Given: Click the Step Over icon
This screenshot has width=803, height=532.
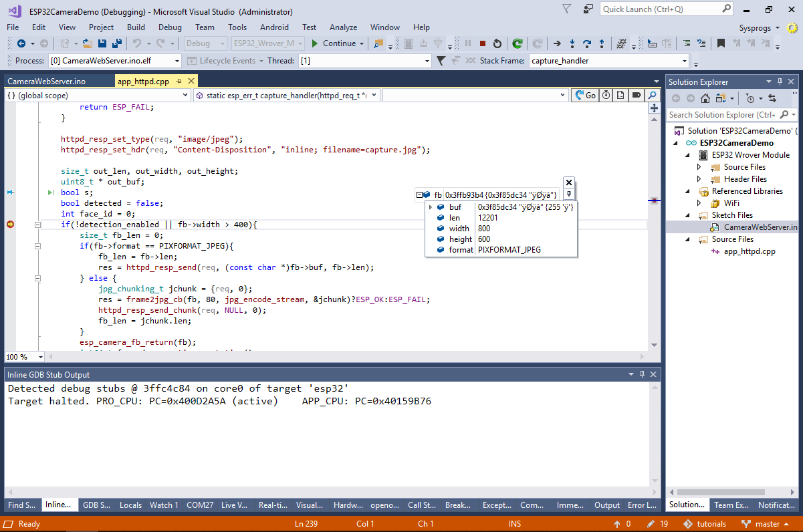Looking at the screenshot, I should click(587, 43).
